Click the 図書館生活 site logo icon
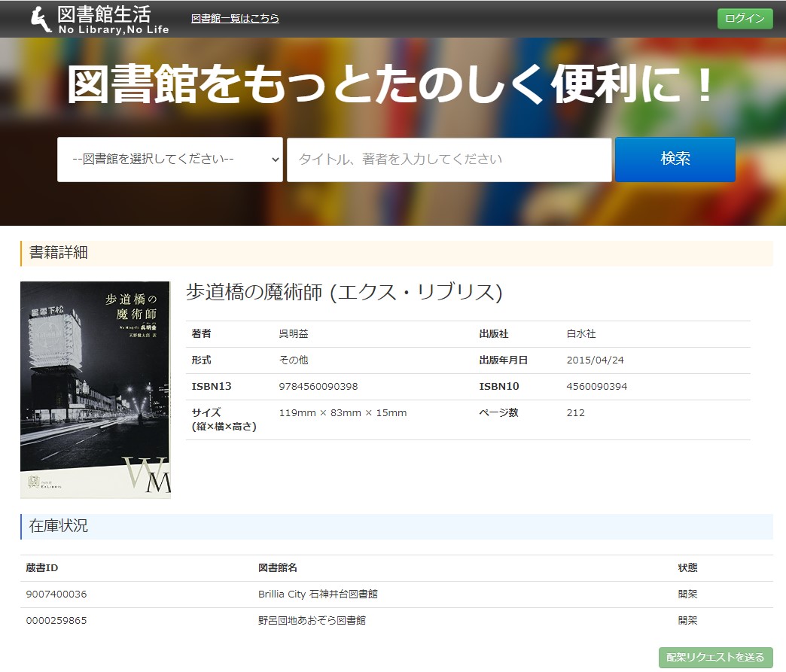Image resolution: width=786 pixels, height=672 pixels. (41, 20)
